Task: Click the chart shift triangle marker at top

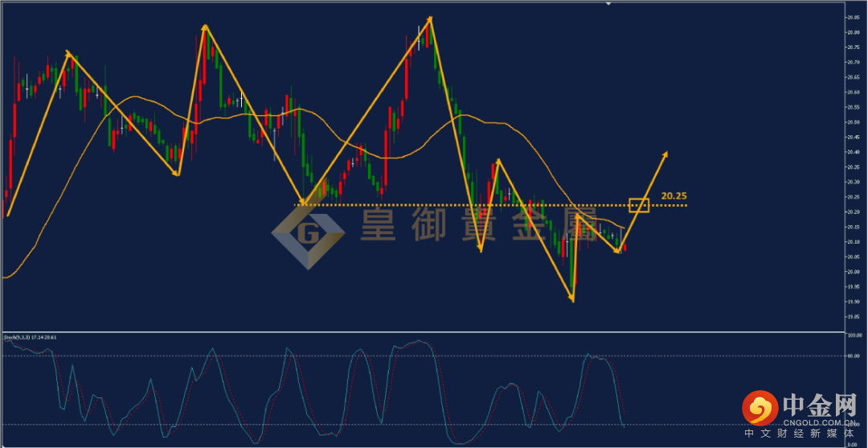Action: (x=608, y=3)
